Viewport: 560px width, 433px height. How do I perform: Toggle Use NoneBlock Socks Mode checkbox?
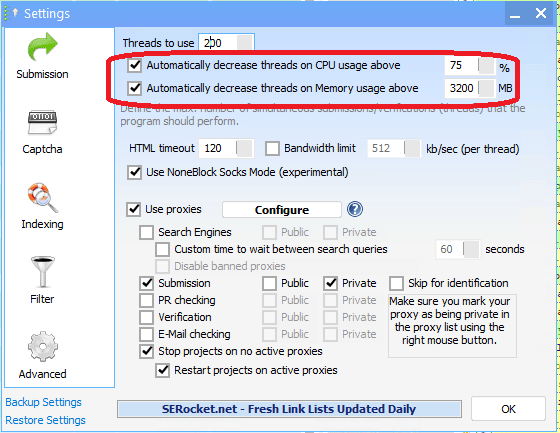[x=135, y=172]
